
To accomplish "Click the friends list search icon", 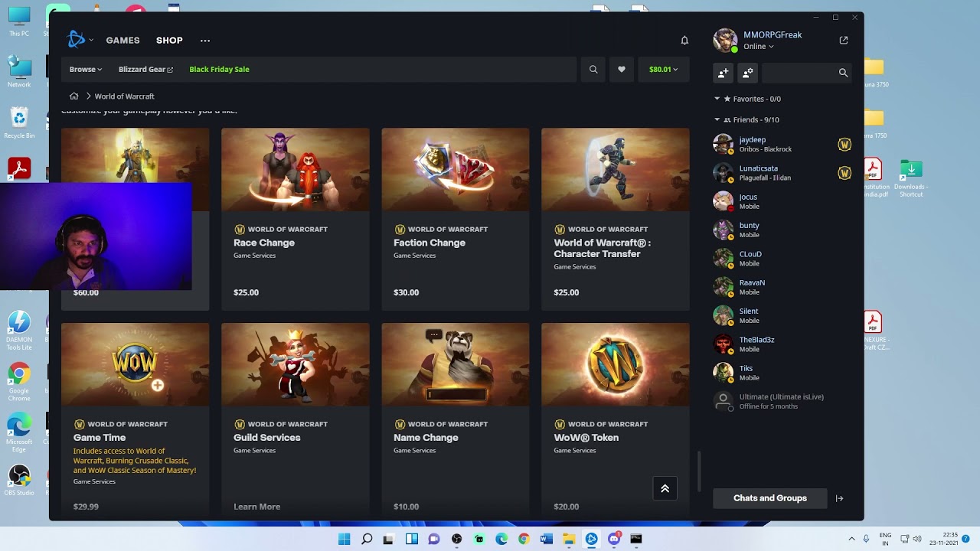I will click(843, 73).
